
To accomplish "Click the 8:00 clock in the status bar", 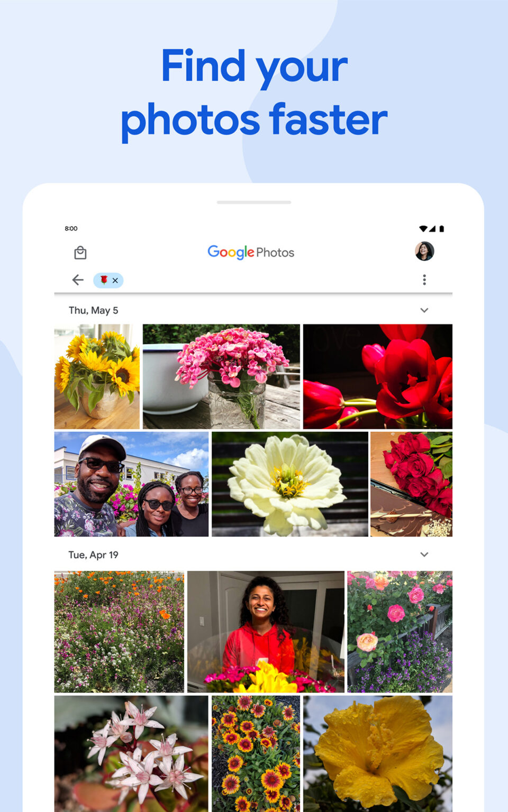I will click(x=71, y=228).
